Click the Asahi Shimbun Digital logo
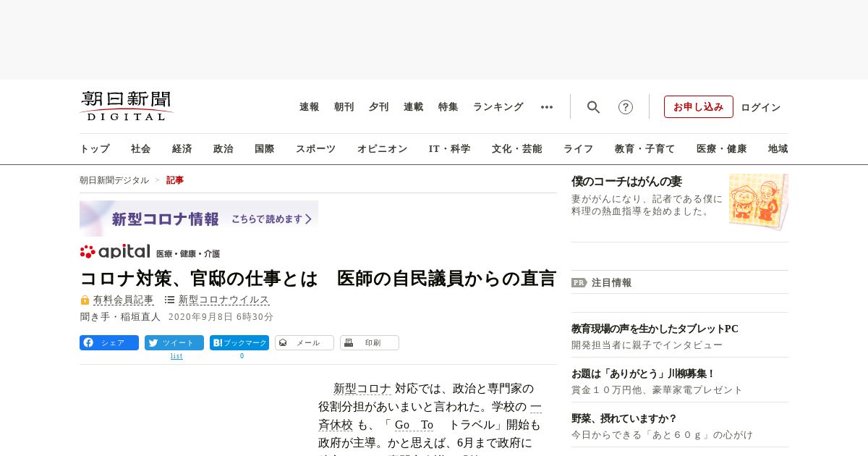 tap(127, 106)
